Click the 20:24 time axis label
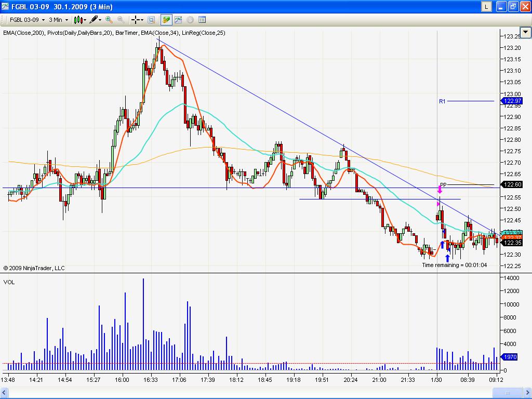The height and width of the screenshot is (399, 532). point(351,380)
